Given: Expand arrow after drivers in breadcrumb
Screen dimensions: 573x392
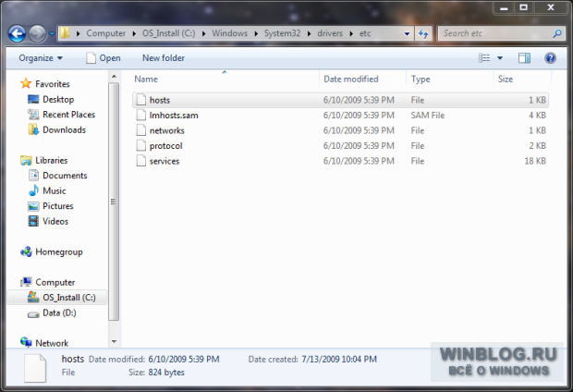Looking at the screenshot, I should point(351,33).
